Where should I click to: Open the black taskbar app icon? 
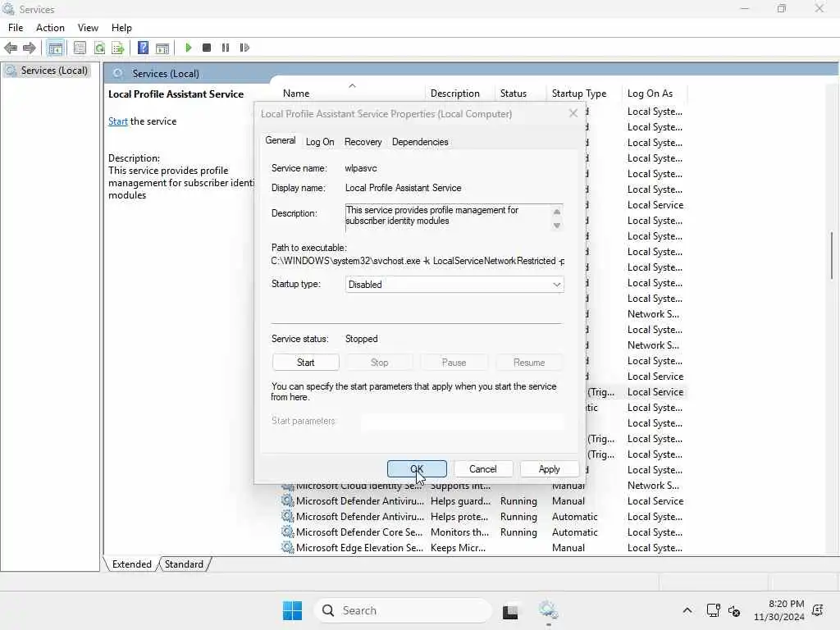click(510, 611)
